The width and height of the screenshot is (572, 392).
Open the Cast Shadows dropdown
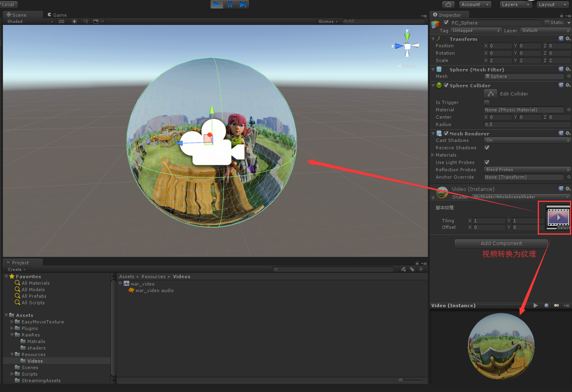(x=527, y=140)
